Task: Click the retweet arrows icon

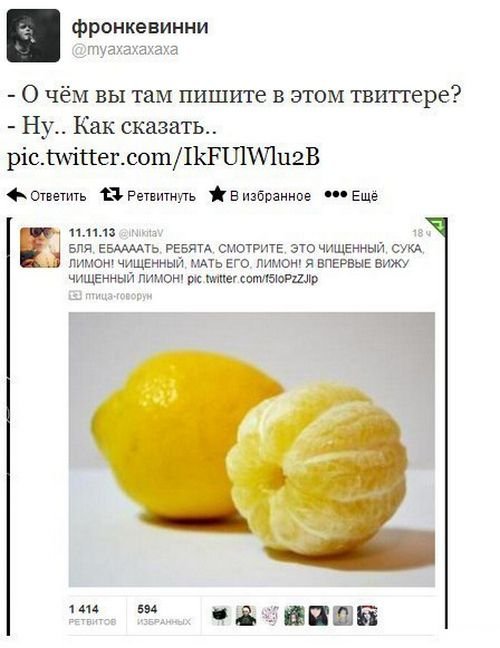Action: (112, 194)
